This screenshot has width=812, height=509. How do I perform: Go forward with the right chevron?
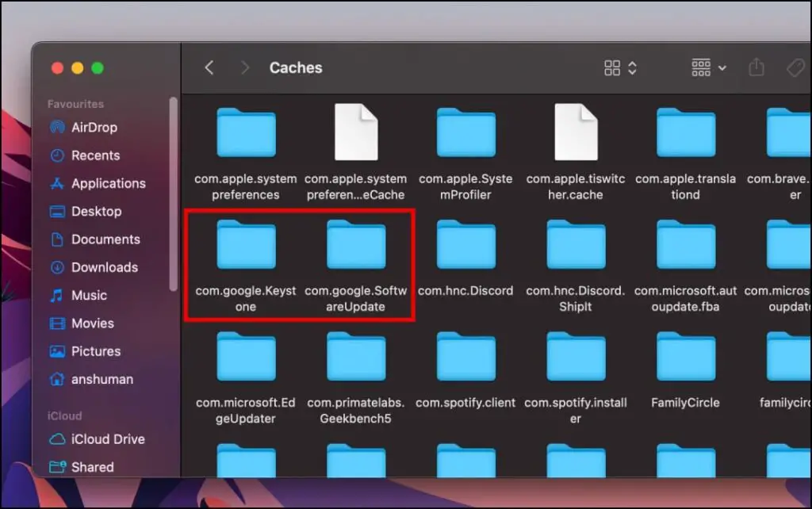[245, 67]
